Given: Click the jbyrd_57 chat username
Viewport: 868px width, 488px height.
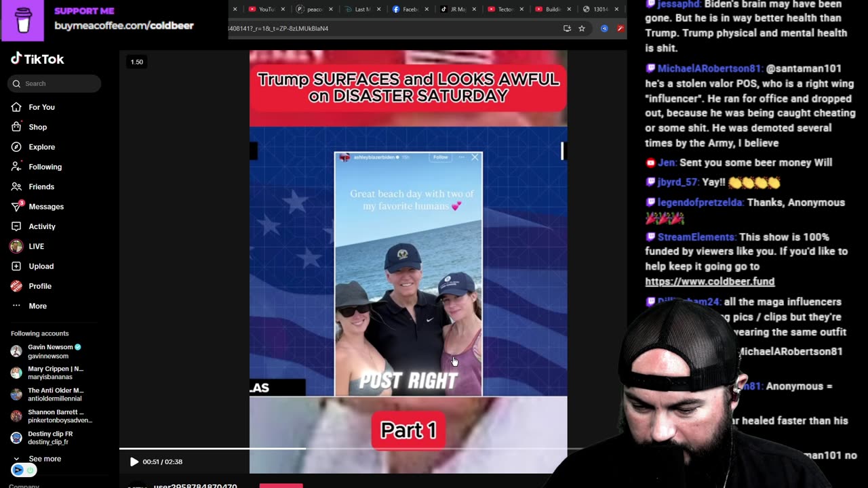Looking at the screenshot, I should (677, 182).
